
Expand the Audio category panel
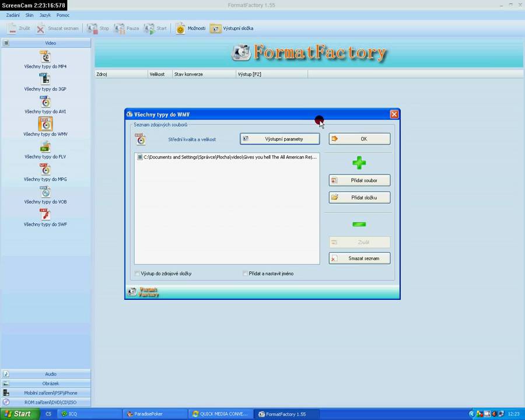46,374
